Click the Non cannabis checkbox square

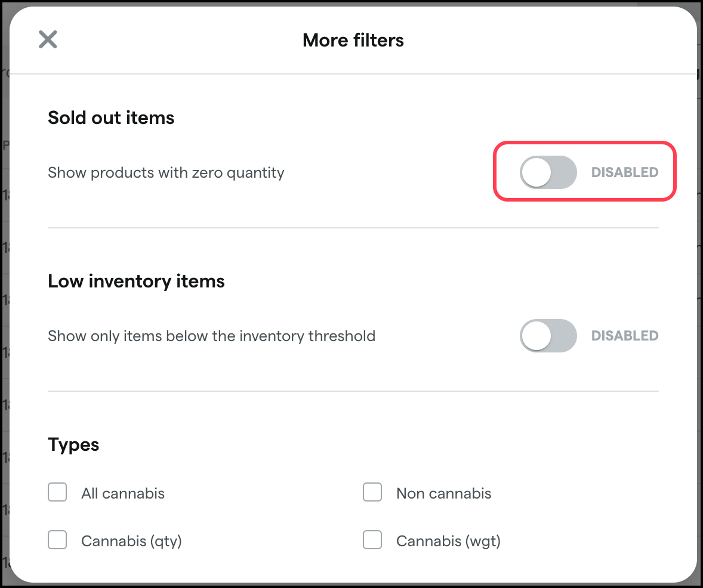coord(372,492)
